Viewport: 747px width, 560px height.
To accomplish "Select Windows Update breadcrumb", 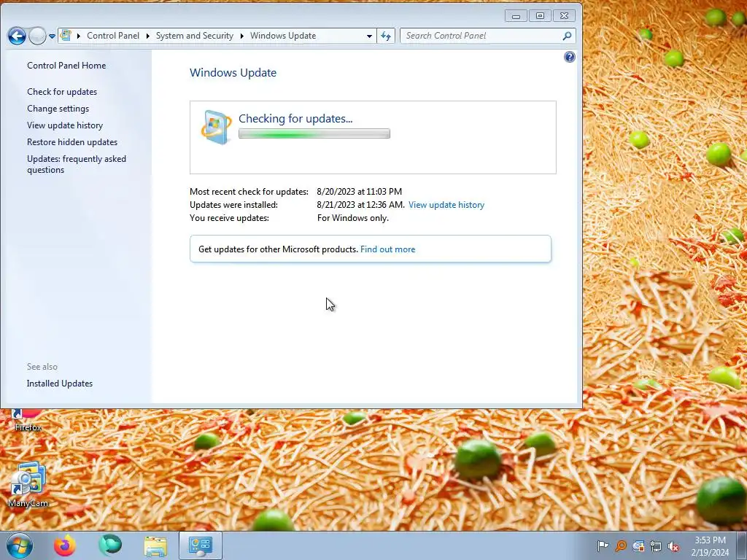I will click(283, 36).
